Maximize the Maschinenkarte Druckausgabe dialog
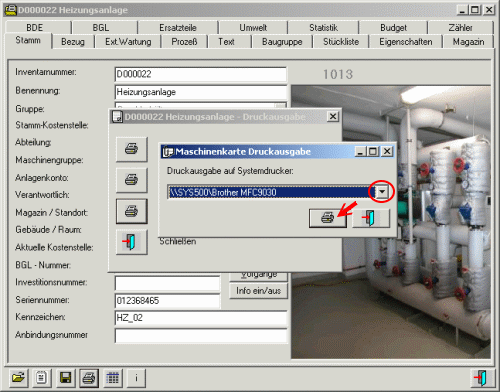This screenshot has height=392, width=500. pyautogui.click(x=373, y=152)
